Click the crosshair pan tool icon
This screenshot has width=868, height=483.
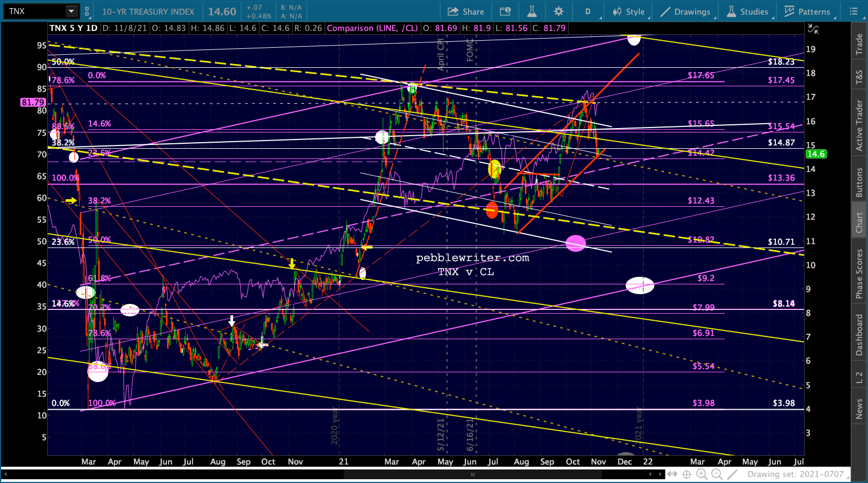[687, 474]
